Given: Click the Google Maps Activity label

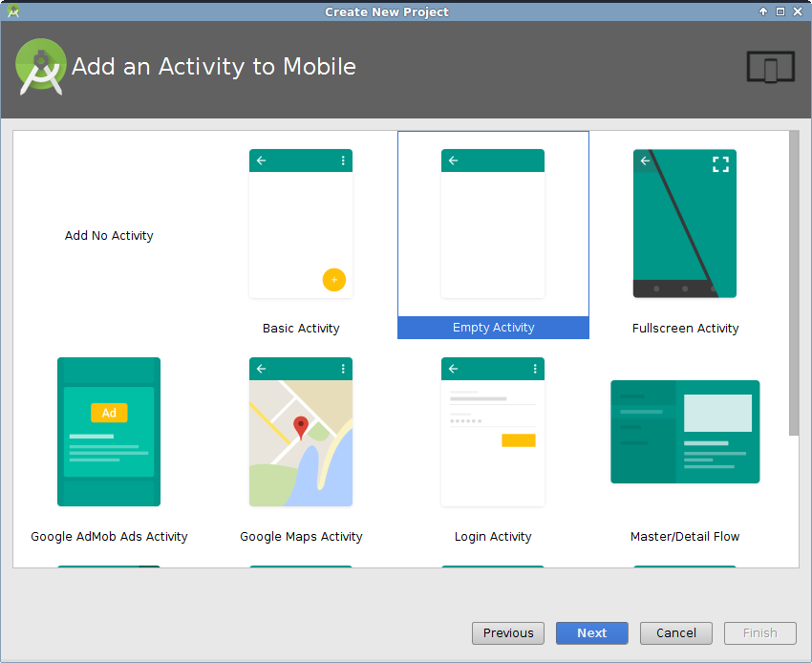Looking at the screenshot, I should [x=301, y=537].
